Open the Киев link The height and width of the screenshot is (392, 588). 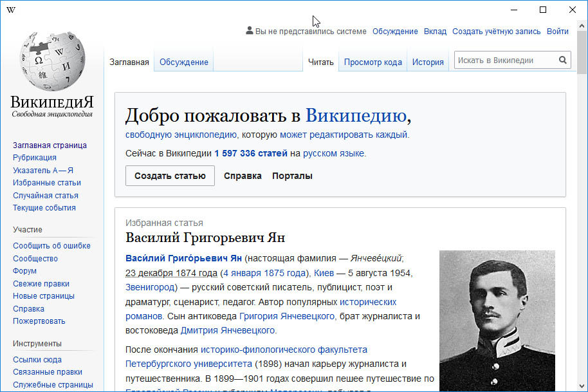(324, 273)
